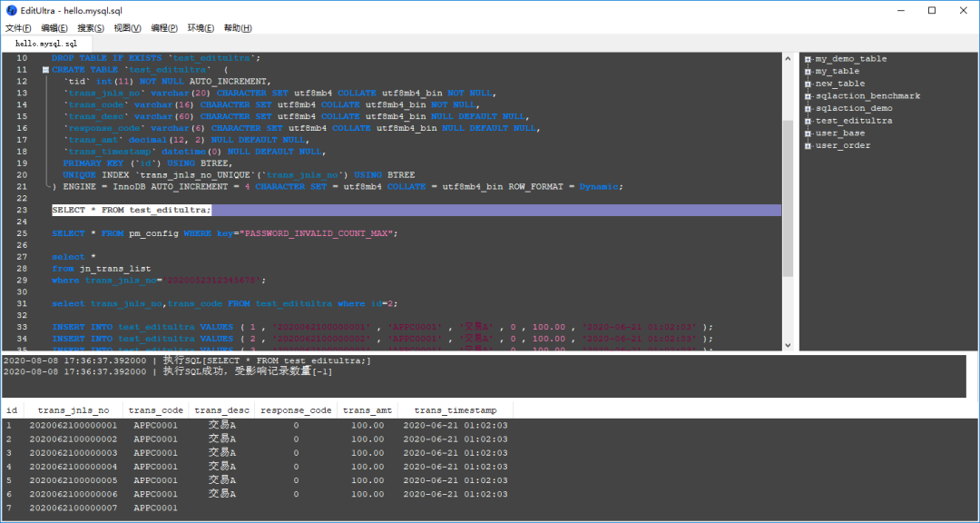Click 交易A in result row 5
This screenshot has width=980, height=523.
[x=222, y=480]
